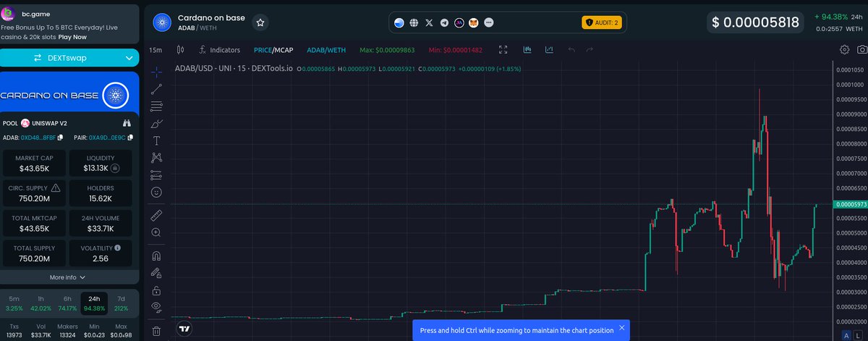868x341 pixels.
Task: Open the Indicators menu
Action: pos(218,50)
